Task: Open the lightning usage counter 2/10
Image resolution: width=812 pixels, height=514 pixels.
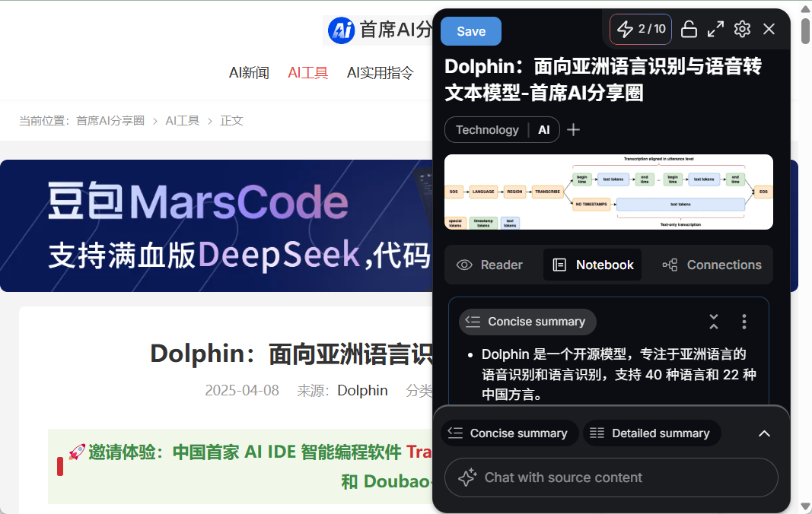Action: click(x=641, y=29)
